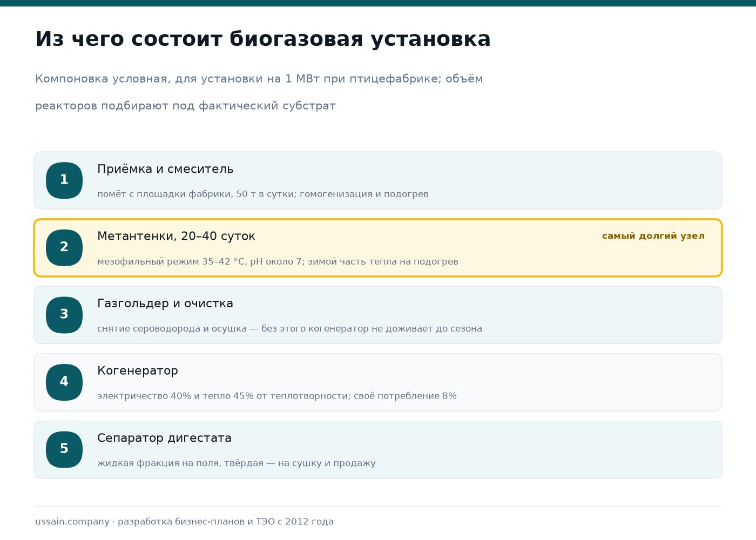Click the description 'помёт с площадки фабрики'
The width and height of the screenshot is (756, 540).
263,194
